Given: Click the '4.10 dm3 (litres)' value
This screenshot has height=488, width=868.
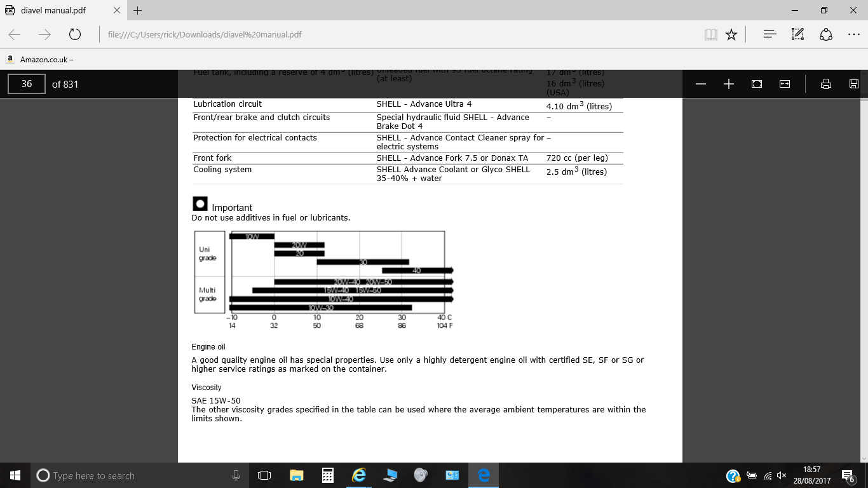Looking at the screenshot, I should (x=579, y=106).
